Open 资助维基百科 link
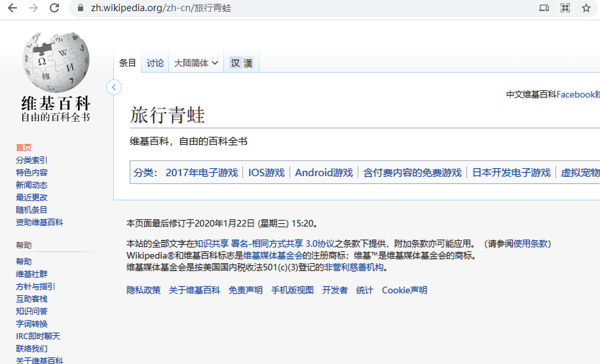Viewport: 600px width, 364px height. coord(39,222)
